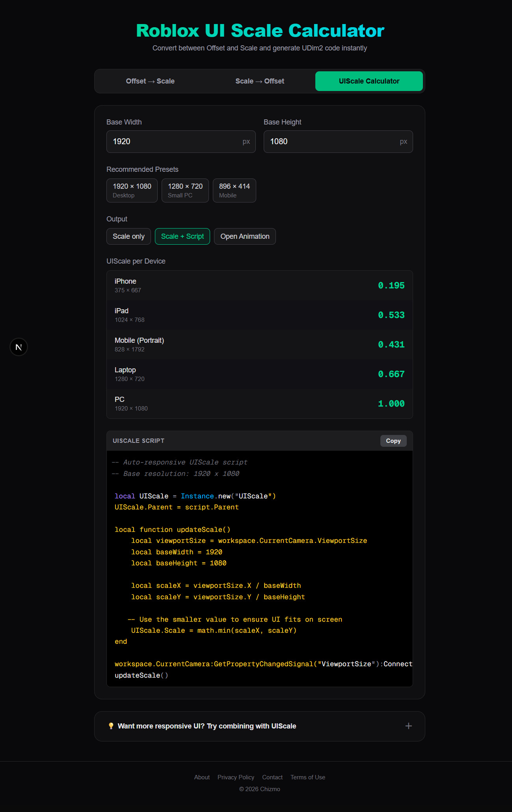Screen dimensions: 512x812
Task: Click the 'local baseWidth = 1920' code line
Action: tap(177, 552)
